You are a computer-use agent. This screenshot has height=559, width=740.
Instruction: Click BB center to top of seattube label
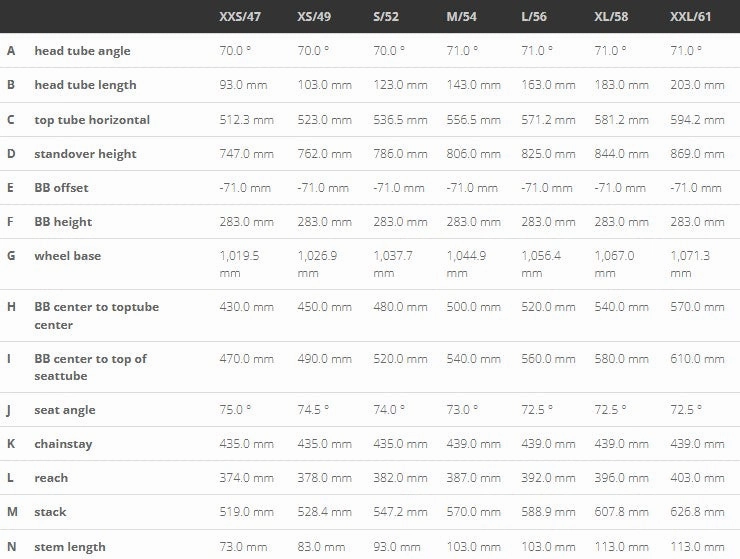tap(90, 367)
